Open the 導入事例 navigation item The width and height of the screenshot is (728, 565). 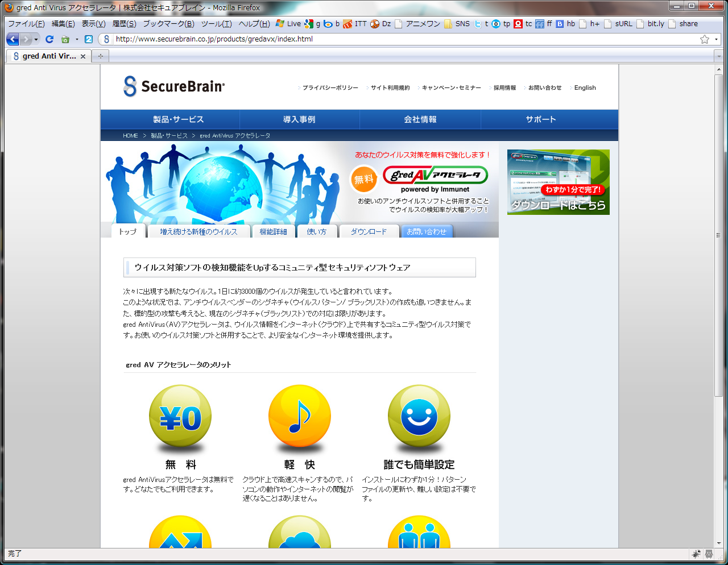pyautogui.click(x=299, y=119)
